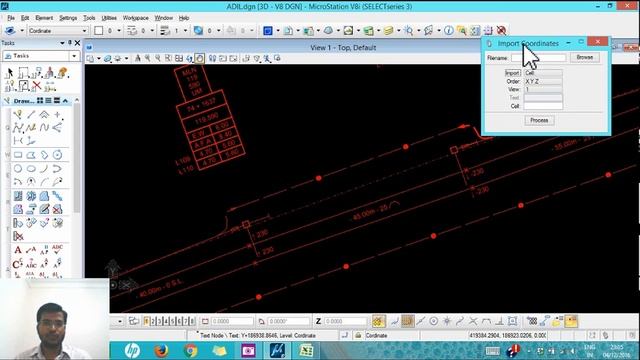Toggle view number 8 button

pyautogui.click(x=192, y=321)
